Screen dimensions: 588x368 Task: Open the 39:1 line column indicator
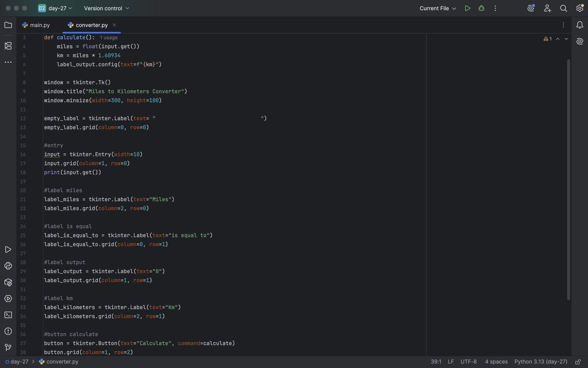point(436,362)
